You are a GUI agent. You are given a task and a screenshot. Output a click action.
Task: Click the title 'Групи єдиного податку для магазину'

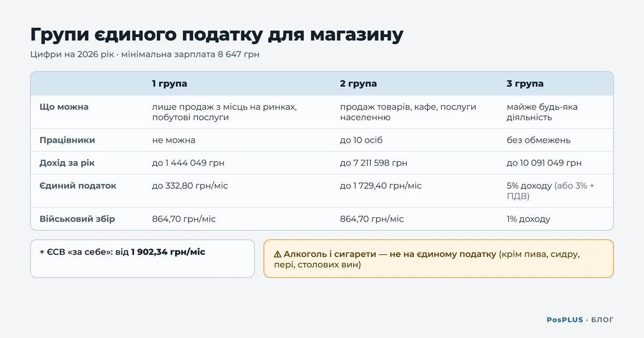click(x=217, y=35)
